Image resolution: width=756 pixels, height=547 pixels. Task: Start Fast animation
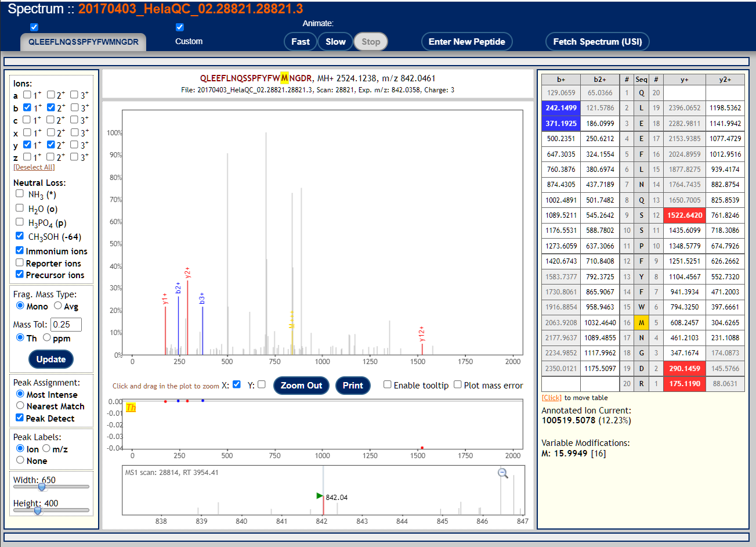click(x=301, y=42)
